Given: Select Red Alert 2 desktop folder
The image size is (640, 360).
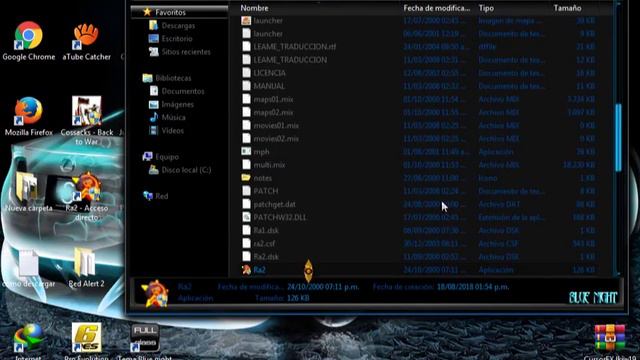Looking at the screenshot, I should (x=86, y=267).
